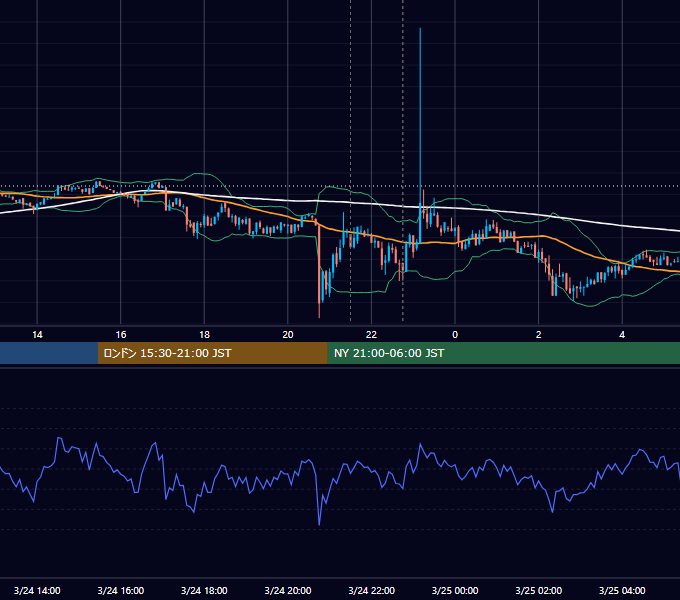Click the blue session bar before ロンドン
680x600 pixels.
point(49,353)
